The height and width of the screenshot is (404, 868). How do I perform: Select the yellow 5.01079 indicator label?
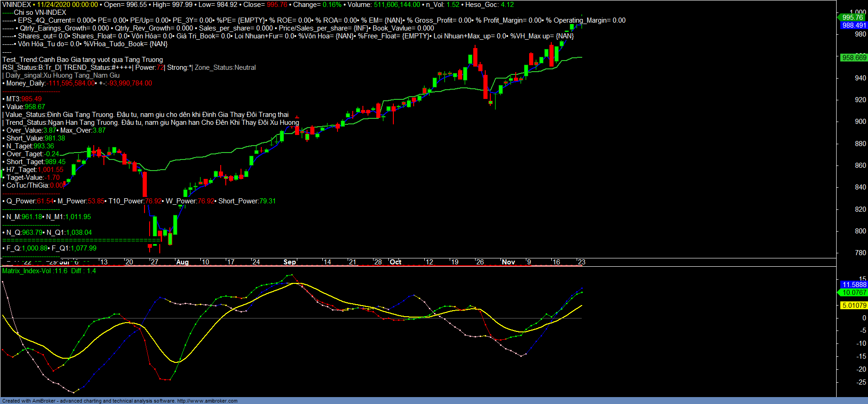854,306
